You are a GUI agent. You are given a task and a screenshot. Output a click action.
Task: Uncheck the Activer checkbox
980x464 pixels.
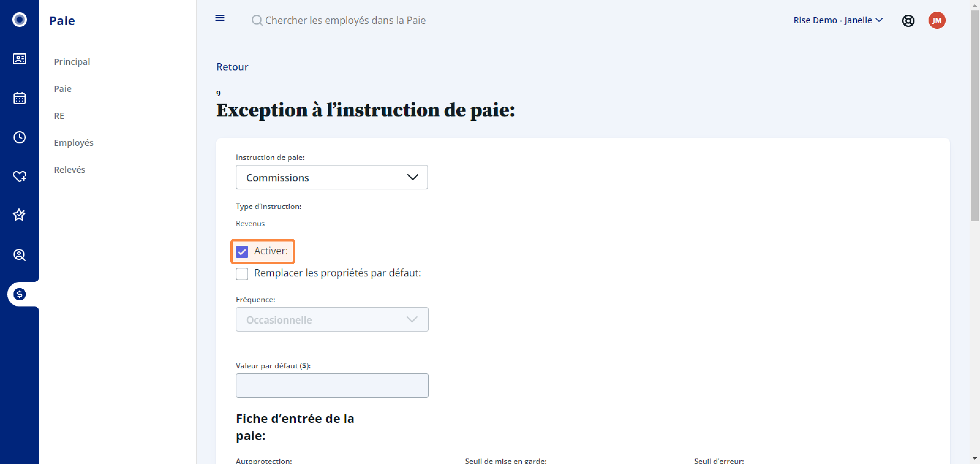(x=242, y=251)
